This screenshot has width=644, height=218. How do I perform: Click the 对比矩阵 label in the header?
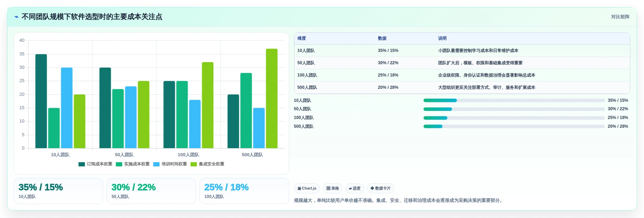point(620,17)
